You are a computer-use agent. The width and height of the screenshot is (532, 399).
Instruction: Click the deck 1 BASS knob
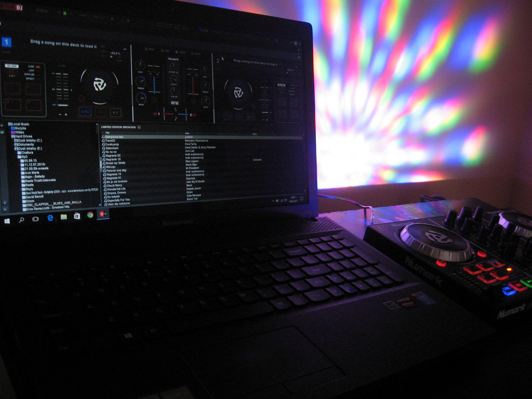pyautogui.click(x=141, y=98)
